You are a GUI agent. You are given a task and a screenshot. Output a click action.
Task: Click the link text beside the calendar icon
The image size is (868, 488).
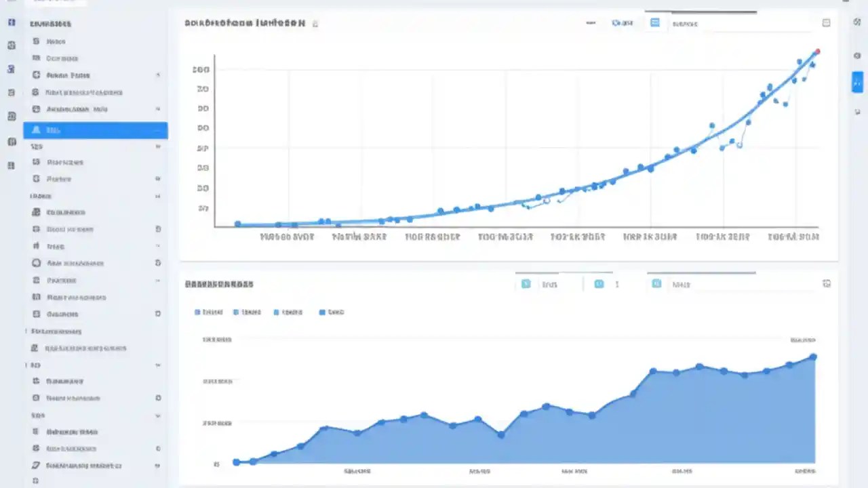(x=627, y=22)
